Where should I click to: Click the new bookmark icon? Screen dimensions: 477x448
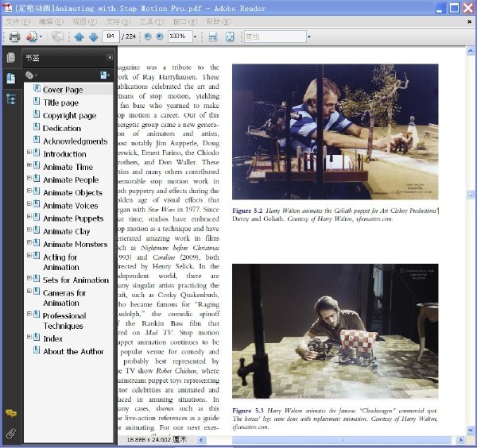(x=105, y=75)
